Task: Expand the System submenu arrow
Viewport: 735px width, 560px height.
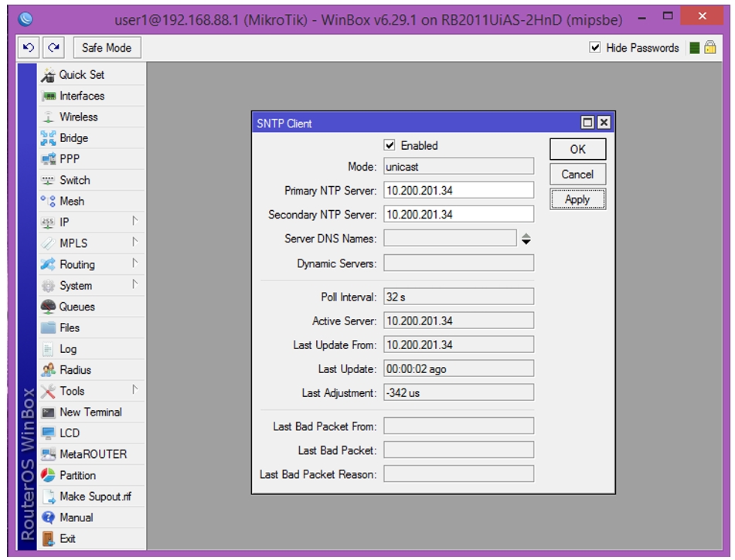Action: click(x=135, y=284)
